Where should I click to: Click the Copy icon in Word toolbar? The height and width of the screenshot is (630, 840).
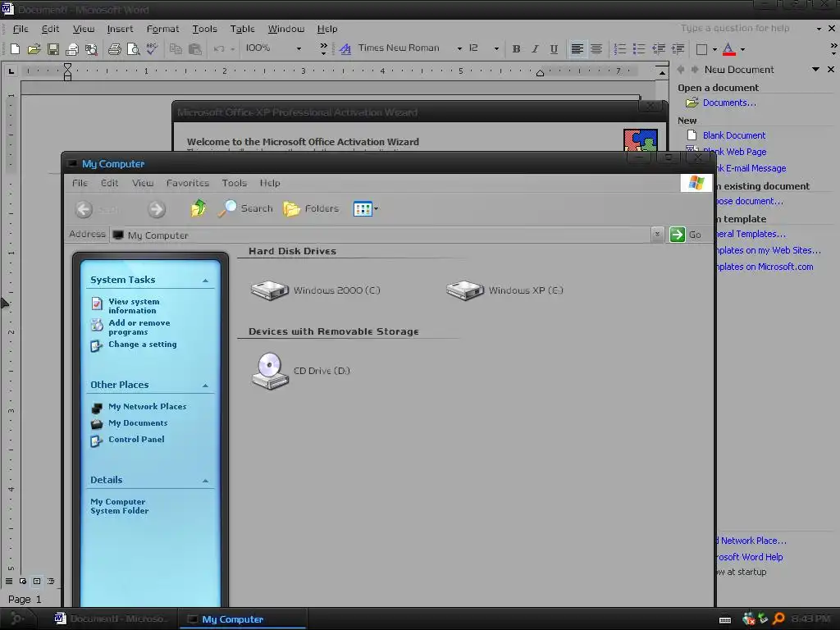176,49
